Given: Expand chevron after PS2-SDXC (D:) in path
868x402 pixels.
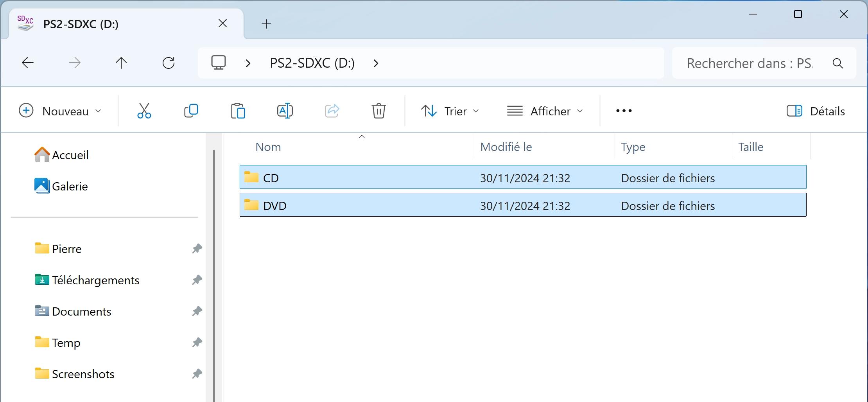Looking at the screenshot, I should [x=376, y=63].
